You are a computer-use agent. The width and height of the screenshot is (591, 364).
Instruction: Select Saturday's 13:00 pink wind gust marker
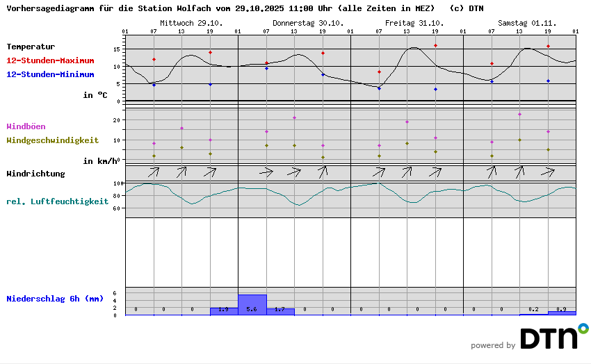pos(519,114)
